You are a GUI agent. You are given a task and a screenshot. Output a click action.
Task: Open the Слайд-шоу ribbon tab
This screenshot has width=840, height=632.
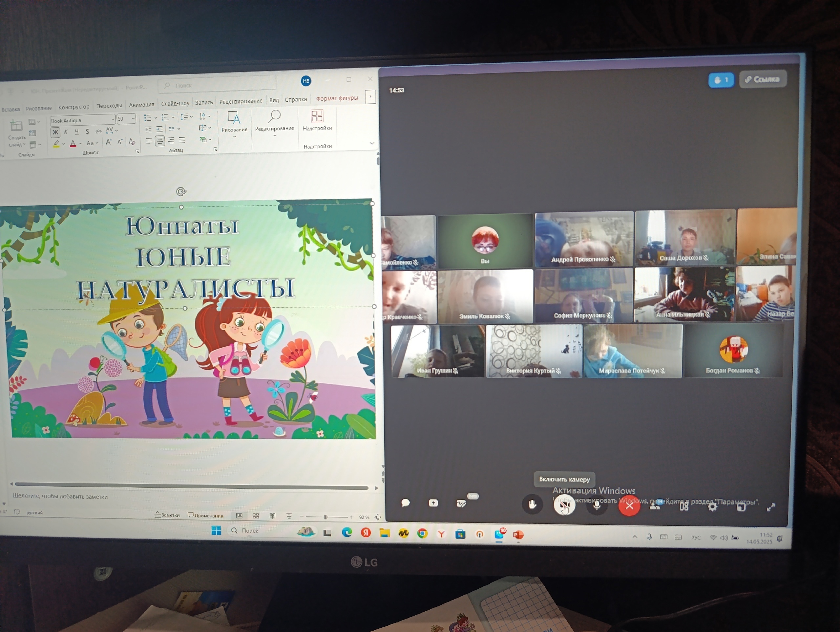[175, 104]
